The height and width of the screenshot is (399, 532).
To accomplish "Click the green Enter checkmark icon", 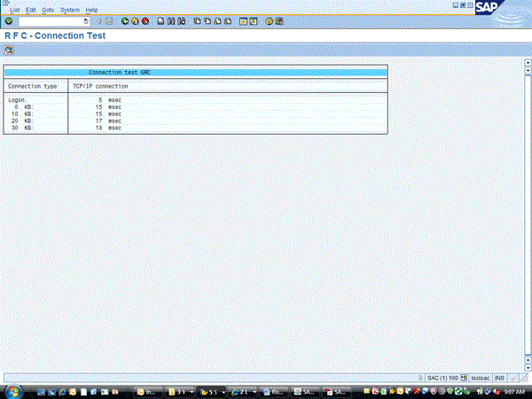I will 8,20.
